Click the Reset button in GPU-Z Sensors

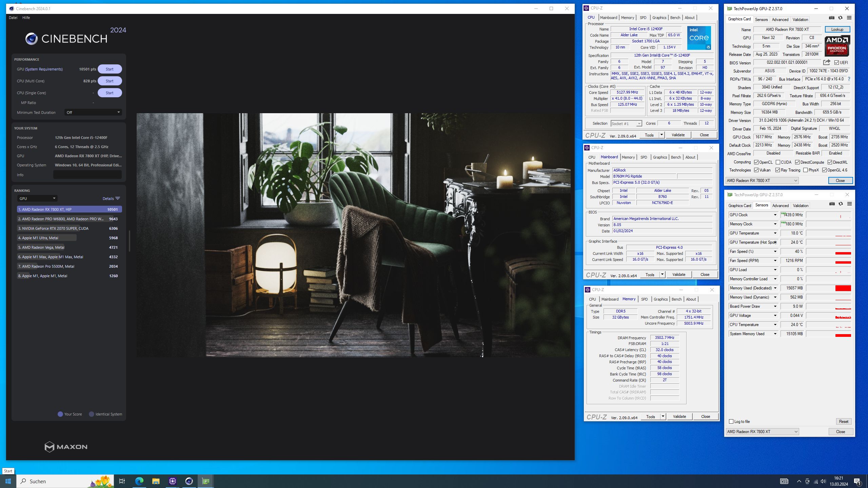844,422
